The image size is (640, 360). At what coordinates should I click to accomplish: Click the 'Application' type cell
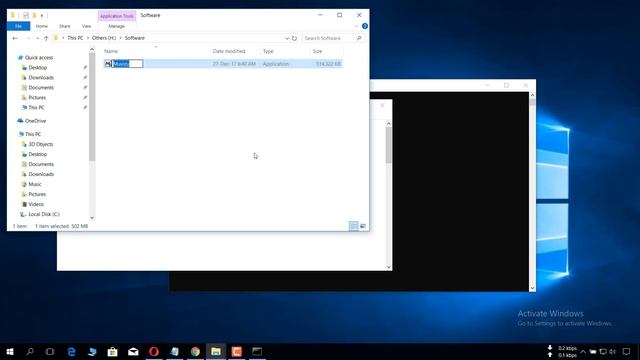pyautogui.click(x=276, y=64)
